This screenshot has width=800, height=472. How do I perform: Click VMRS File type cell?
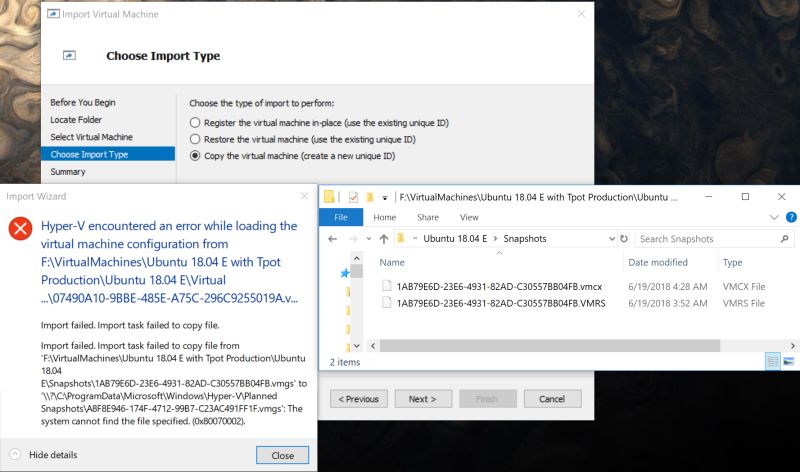pos(743,303)
